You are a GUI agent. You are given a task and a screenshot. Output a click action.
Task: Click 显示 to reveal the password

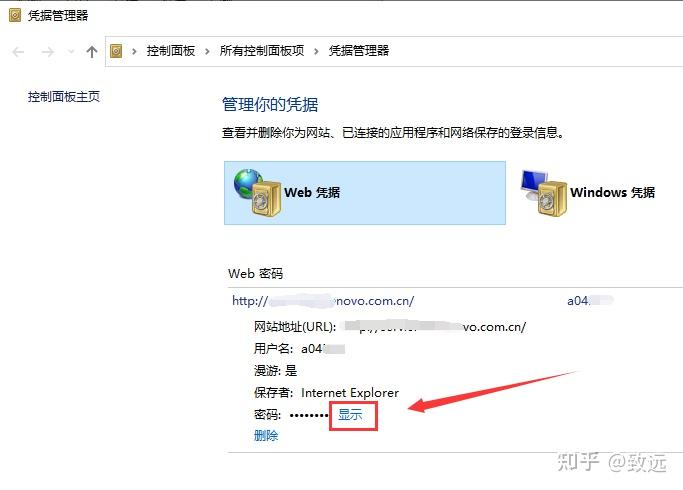coord(350,414)
